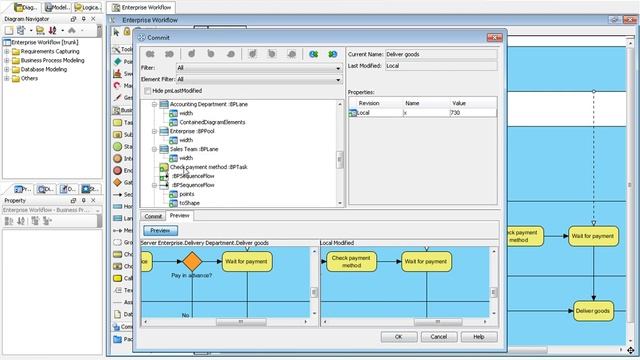Click the Preview button
Screen dimensions: 640x360
[160, 231]
